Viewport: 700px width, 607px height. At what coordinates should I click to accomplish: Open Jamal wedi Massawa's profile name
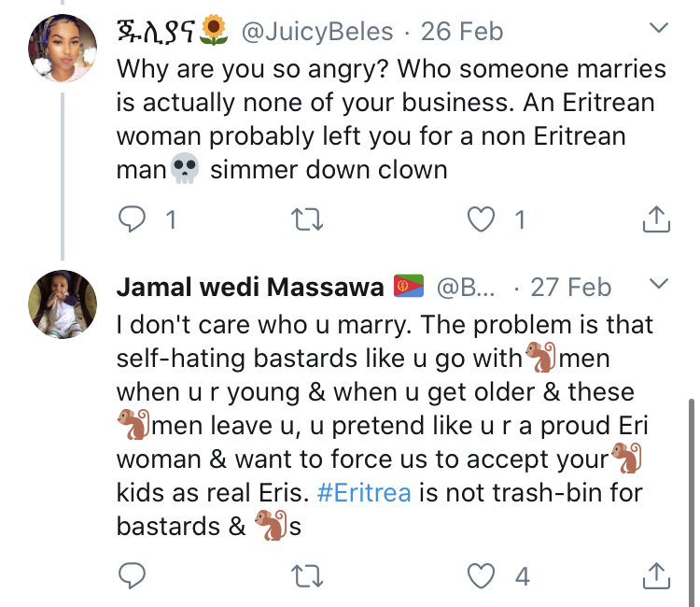(249, 287)
